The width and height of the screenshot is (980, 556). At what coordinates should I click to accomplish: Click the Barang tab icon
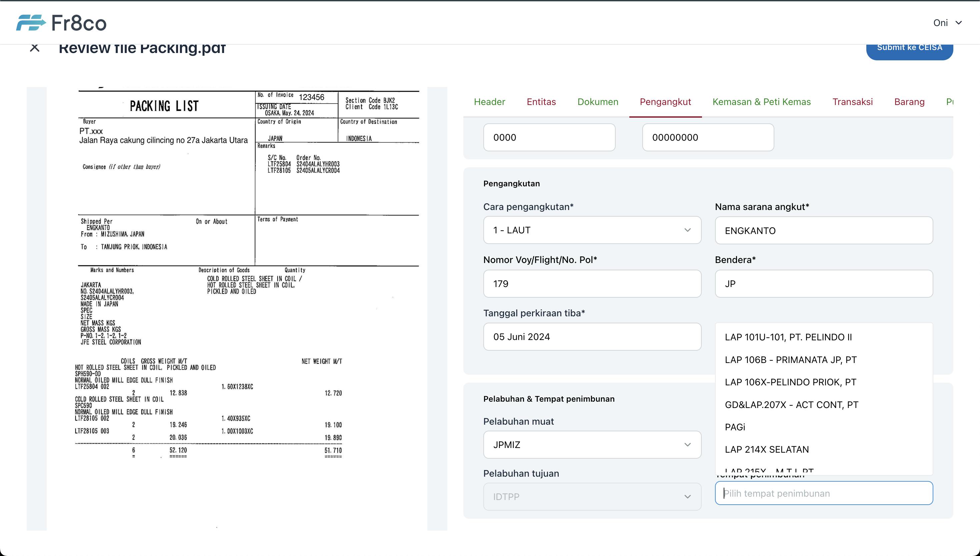coord(910,102)
